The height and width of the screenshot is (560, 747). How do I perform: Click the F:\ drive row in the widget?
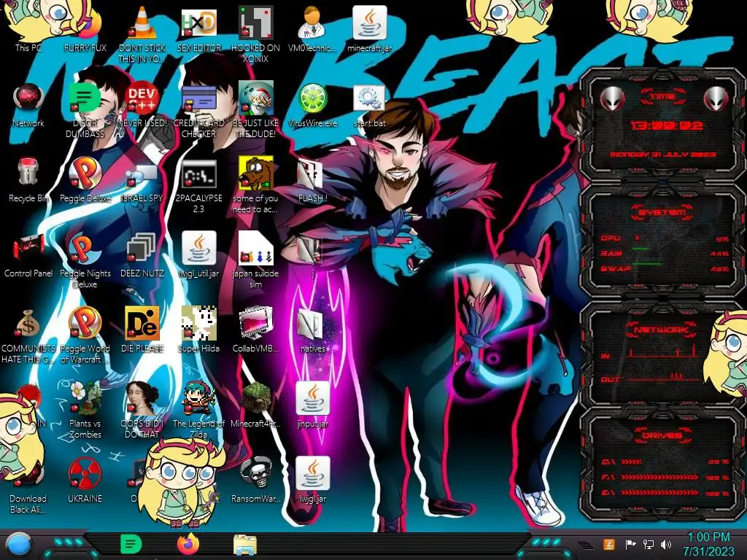tap(665, 477)
